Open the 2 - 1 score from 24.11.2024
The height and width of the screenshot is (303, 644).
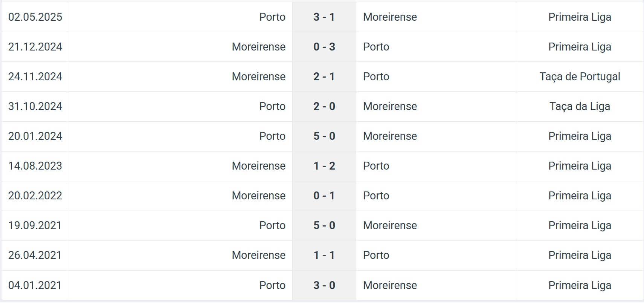[324, 77]
